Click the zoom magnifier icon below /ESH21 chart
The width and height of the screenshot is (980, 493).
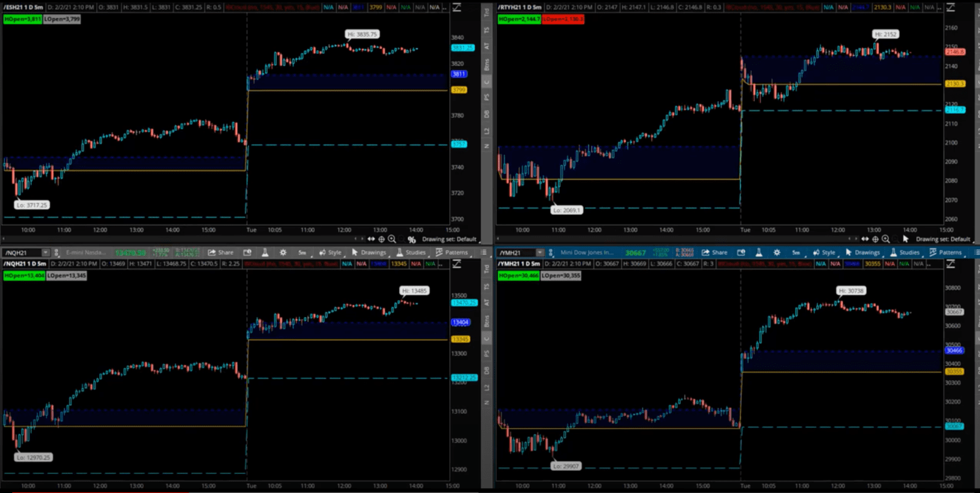pyautogui.click(x=392, y=239)
